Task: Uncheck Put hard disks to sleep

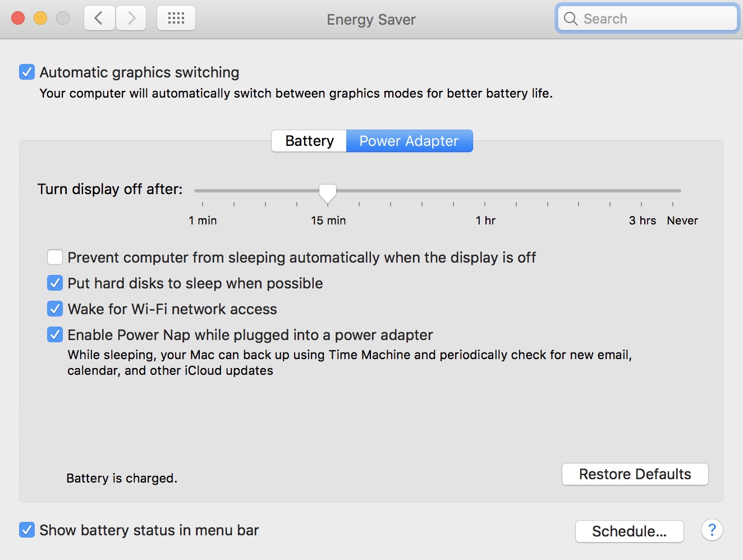Action: click(x=55, y=283)
